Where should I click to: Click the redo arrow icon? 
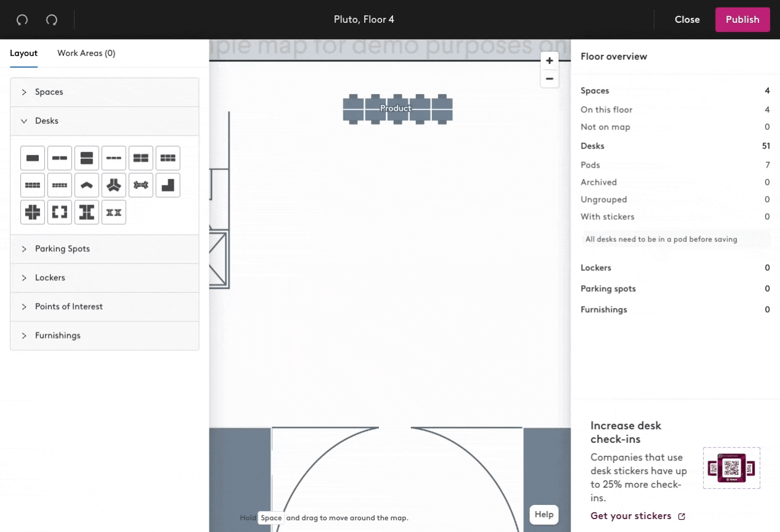pos(52,20)
